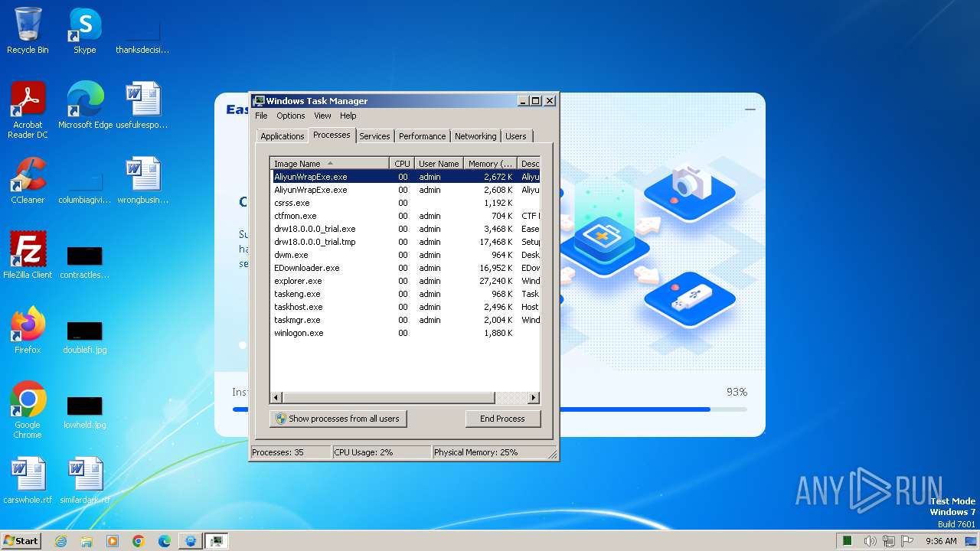Select the ctfmon.exe process row
The height and width of the screenshot is (551, 980).
406,216
